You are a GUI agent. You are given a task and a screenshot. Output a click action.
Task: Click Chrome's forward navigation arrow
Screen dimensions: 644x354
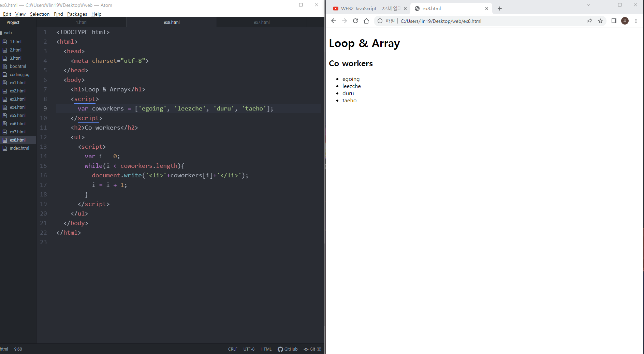coord(345,21)
